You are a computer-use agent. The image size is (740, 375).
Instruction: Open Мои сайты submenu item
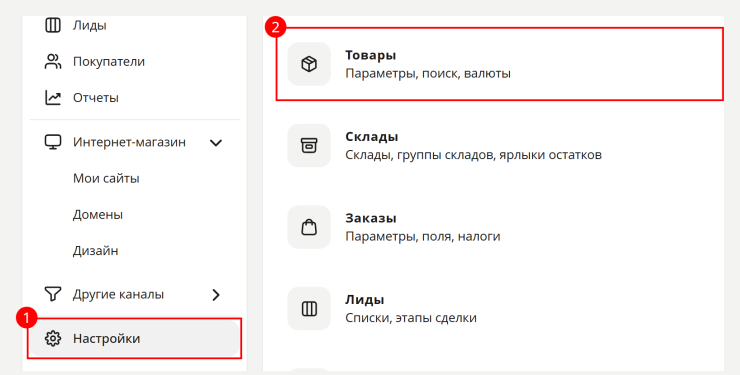pos(106,178)
